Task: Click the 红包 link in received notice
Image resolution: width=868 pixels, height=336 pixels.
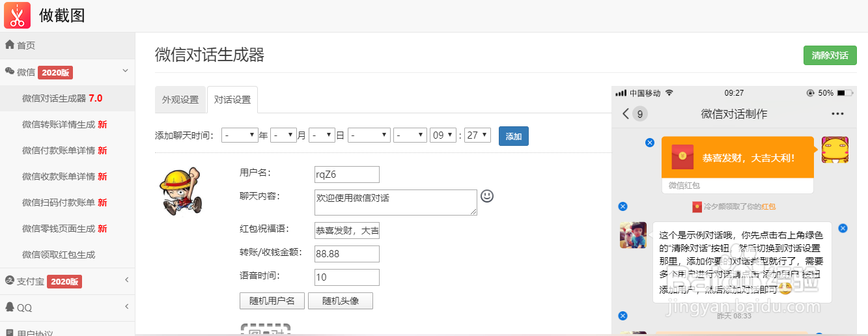Action: tap(768, 206)
